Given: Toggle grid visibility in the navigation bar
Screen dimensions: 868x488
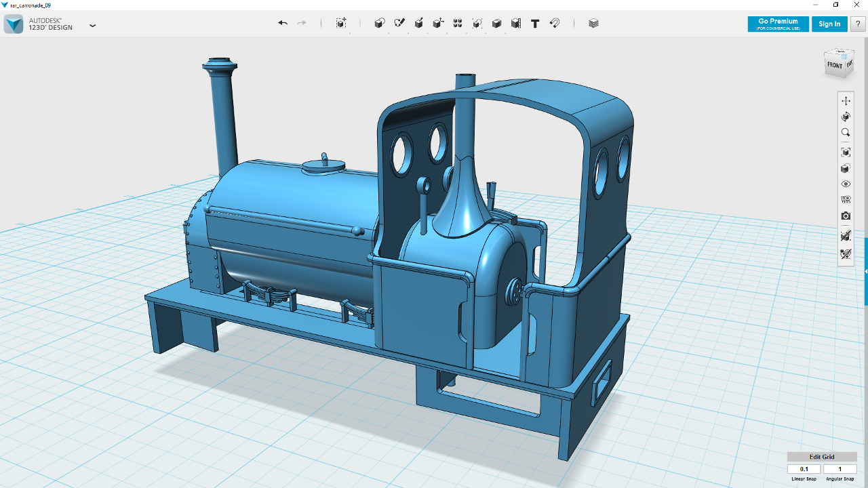Looking at the screenshot, I should coord(846,200).
